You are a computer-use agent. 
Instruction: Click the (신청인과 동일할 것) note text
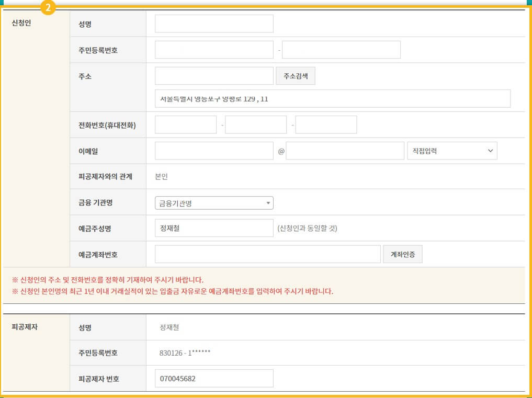click(308, 229)
